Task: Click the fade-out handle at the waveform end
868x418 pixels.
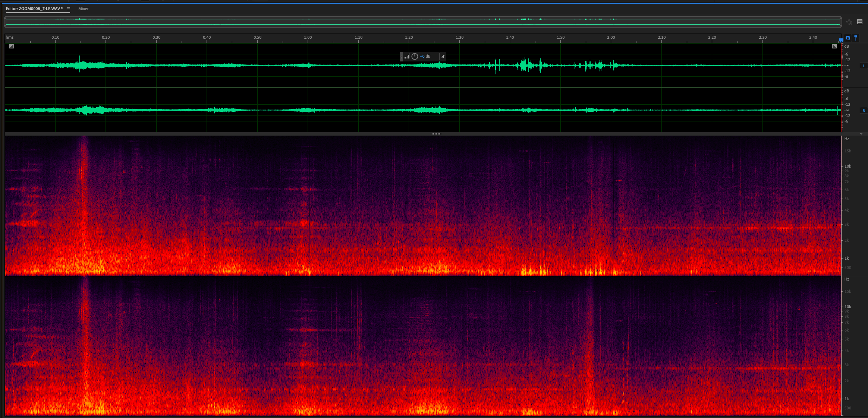Action: 834,46
